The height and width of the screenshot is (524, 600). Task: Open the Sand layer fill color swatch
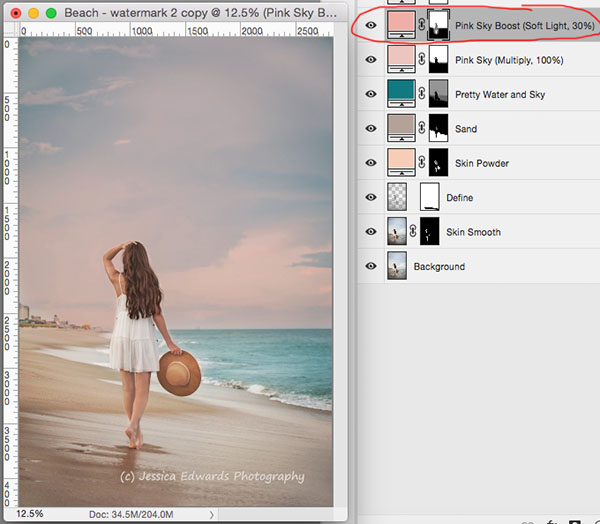click(x=401, y=128)
